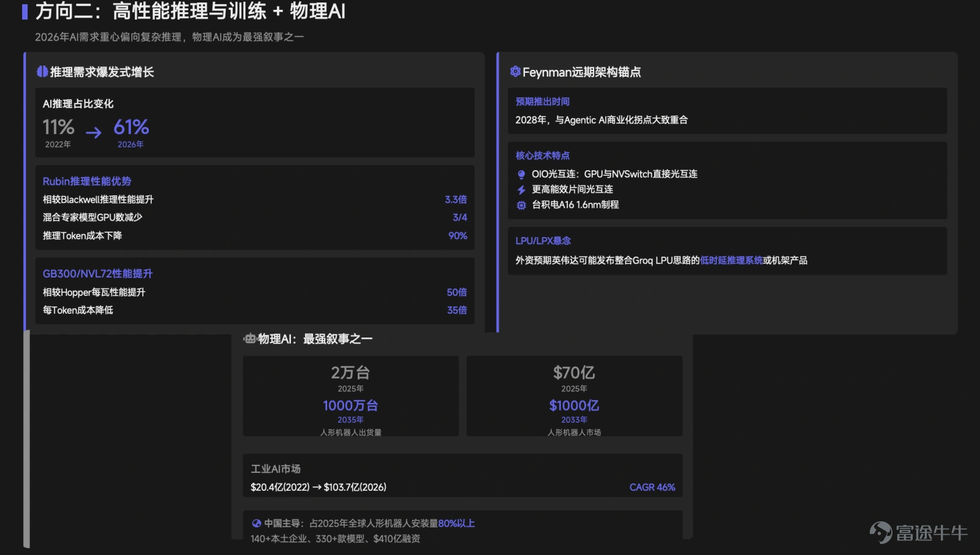This screenshot has width=980, height=555.
Task: Click the value CAGR 46%
Action: (652, 488)
